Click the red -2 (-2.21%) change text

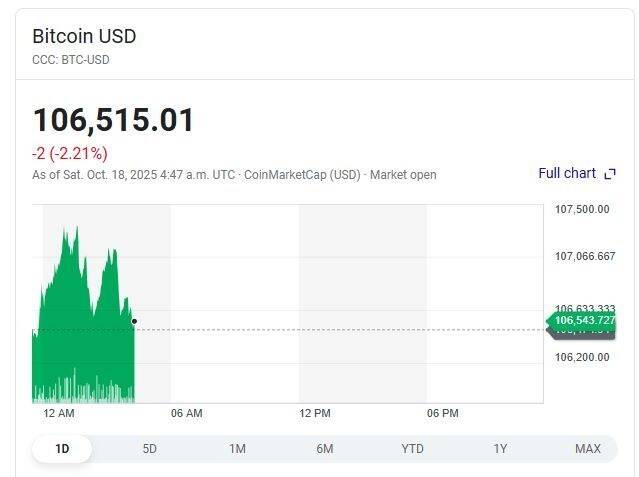coord(70,153)
